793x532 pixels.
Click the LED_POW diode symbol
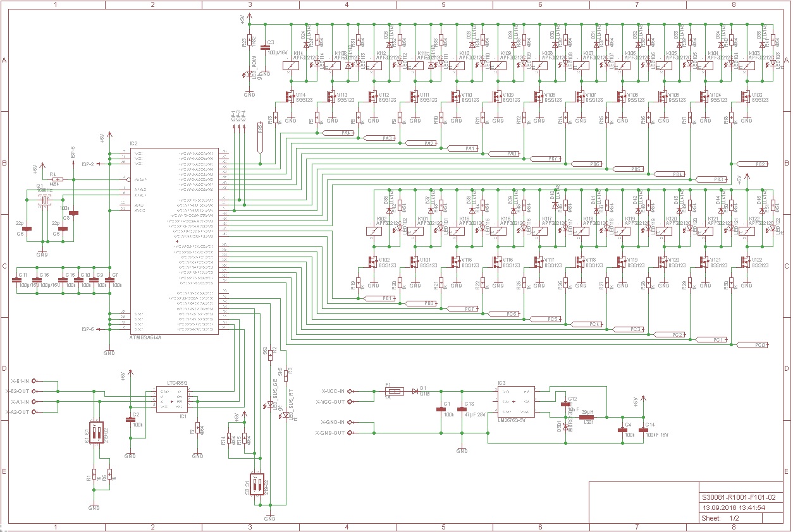[250, 75]
